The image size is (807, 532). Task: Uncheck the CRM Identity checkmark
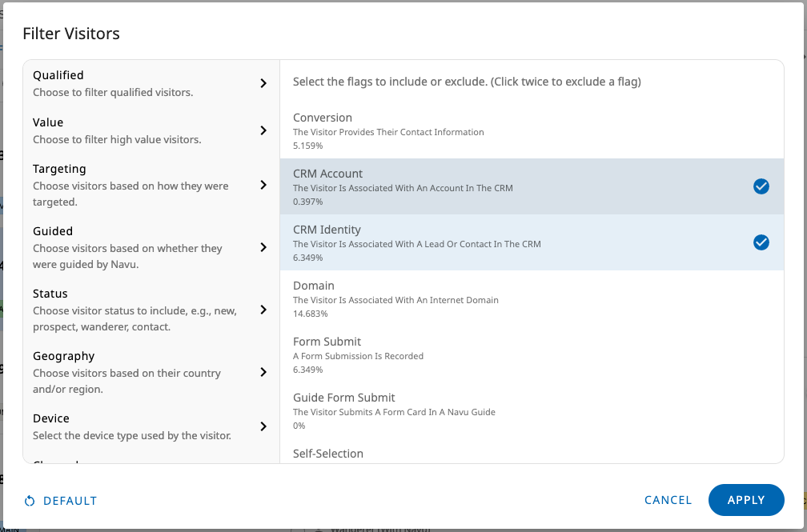761,242
